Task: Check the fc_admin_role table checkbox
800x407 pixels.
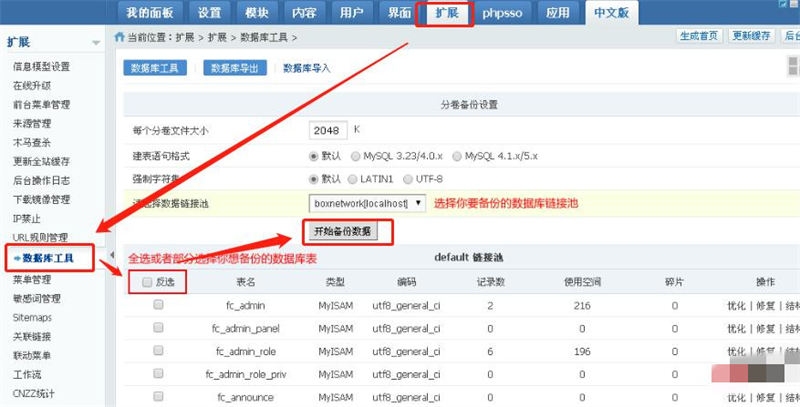Action: (158, 351)
